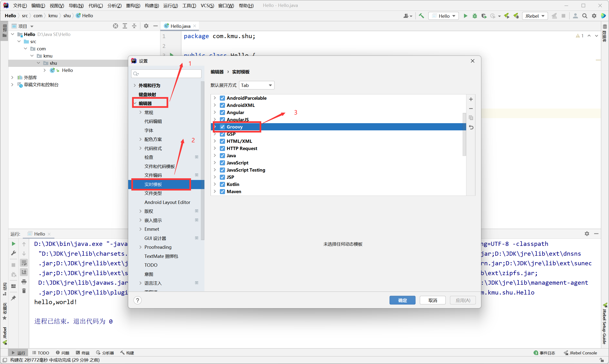Open the default expand shortcut Tab dropdown
The width and height of the screenshot is (609, 364).
point(256,85)
